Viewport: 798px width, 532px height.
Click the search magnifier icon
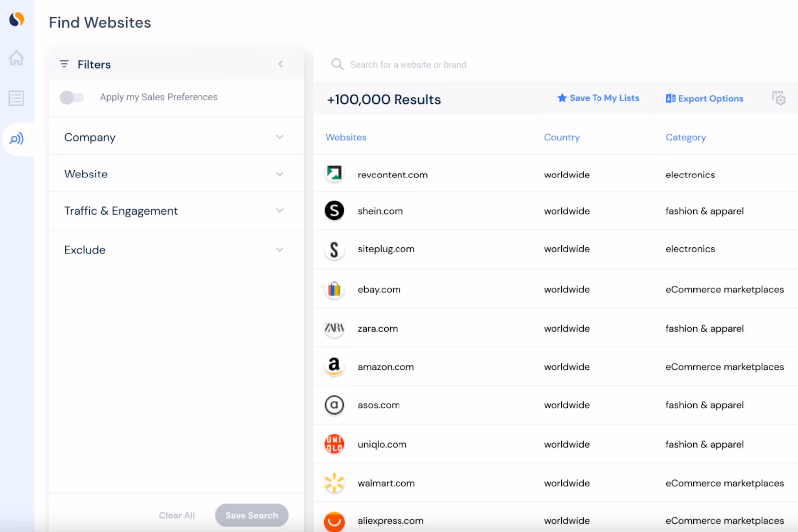[338, 64]
